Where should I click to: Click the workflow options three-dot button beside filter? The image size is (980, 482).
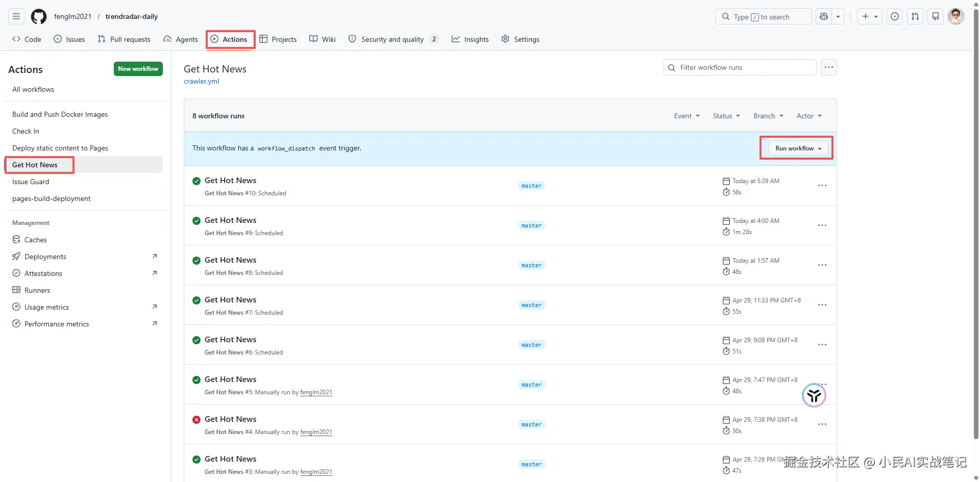click(x=828, y=67)
